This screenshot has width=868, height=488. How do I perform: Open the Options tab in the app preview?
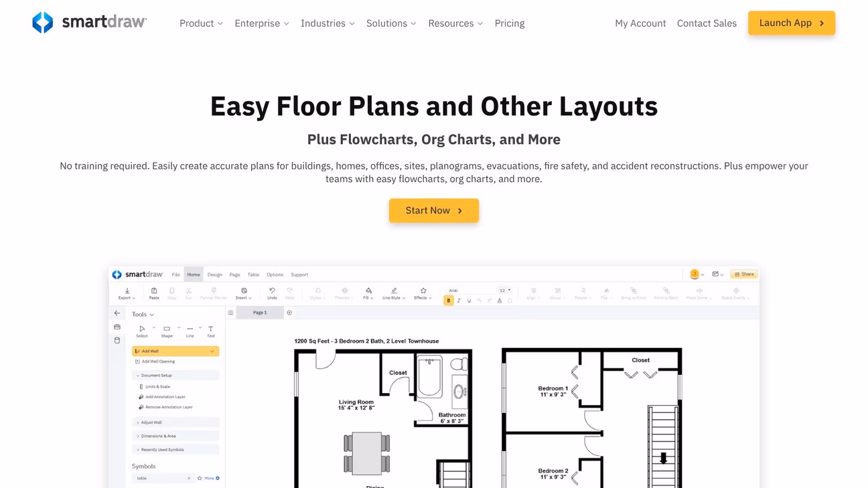click(275, 274)
